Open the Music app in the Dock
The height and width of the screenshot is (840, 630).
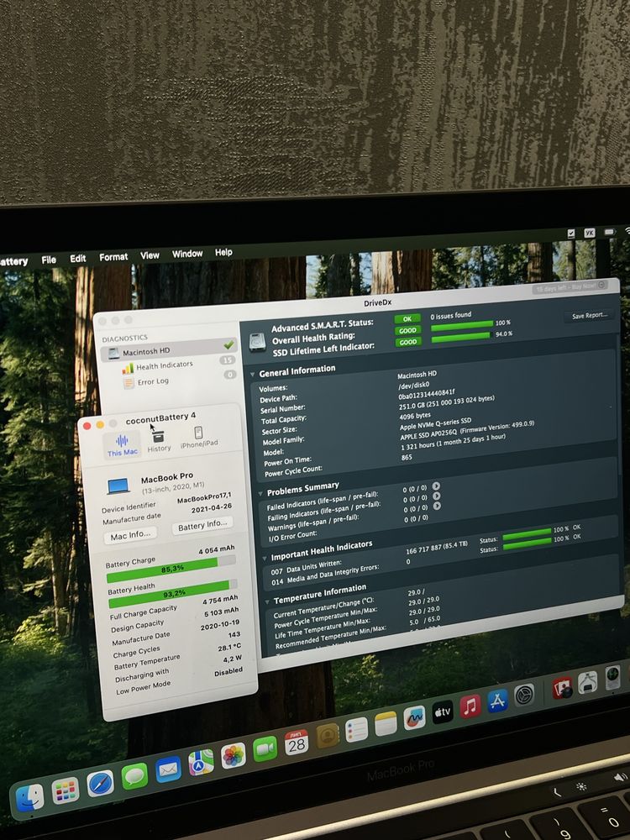pyautogui.click(x=470, y=706)
